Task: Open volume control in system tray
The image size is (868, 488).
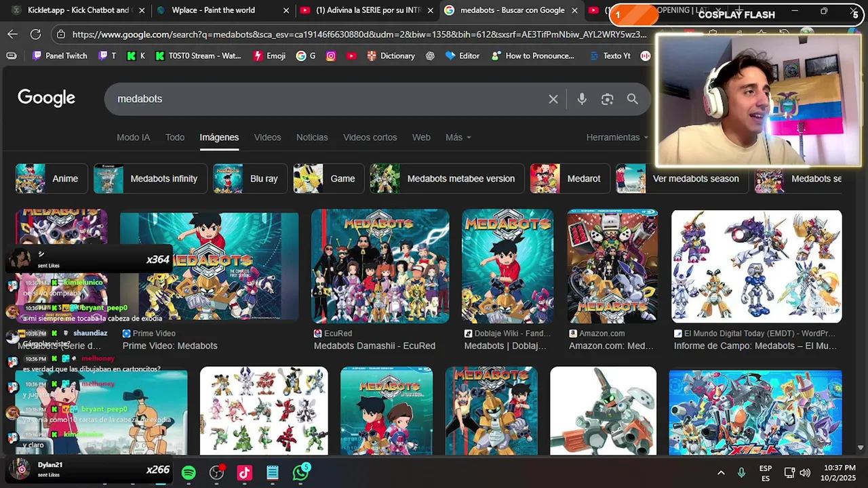Action: [x=805, y=472]
